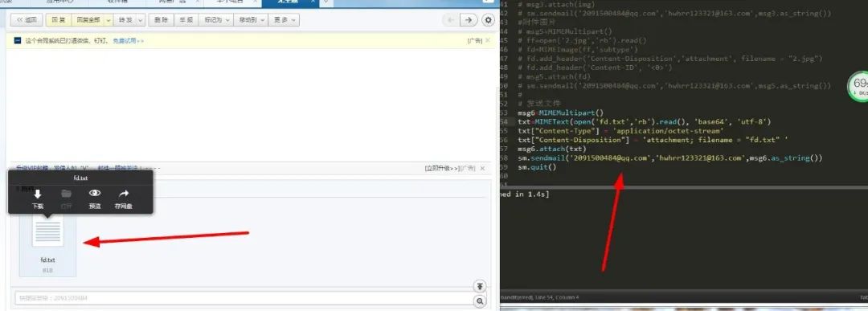Open the 标记为 dropdown menu
868x311 pixels.
(x=216, y=20)
